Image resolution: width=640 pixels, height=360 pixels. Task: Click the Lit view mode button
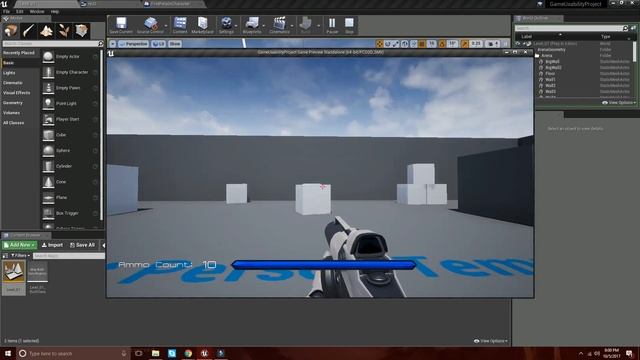tap(158, 44)
